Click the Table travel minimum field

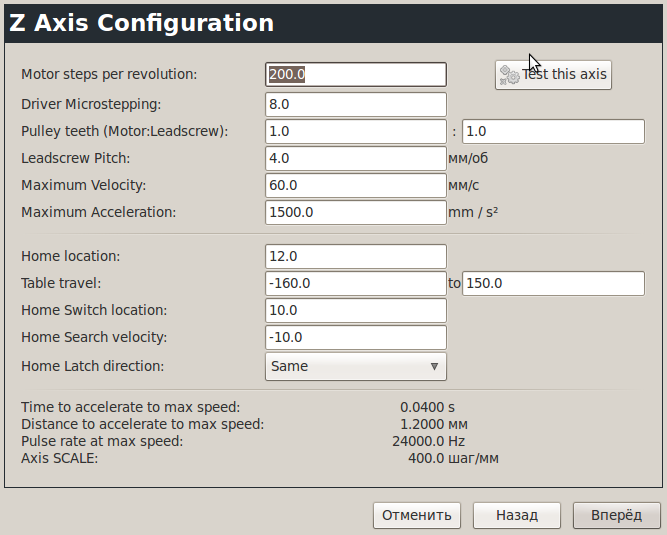coord(355,283)
